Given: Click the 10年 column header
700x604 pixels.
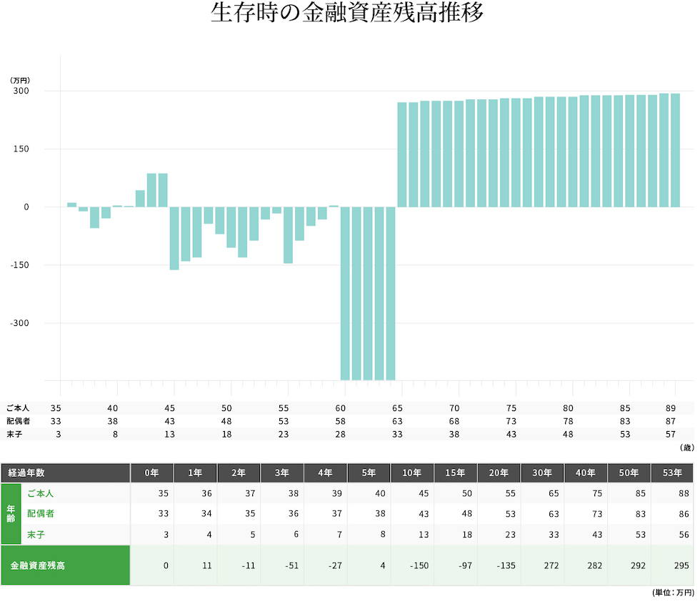Looking at the screenshot, I should 412,472.
